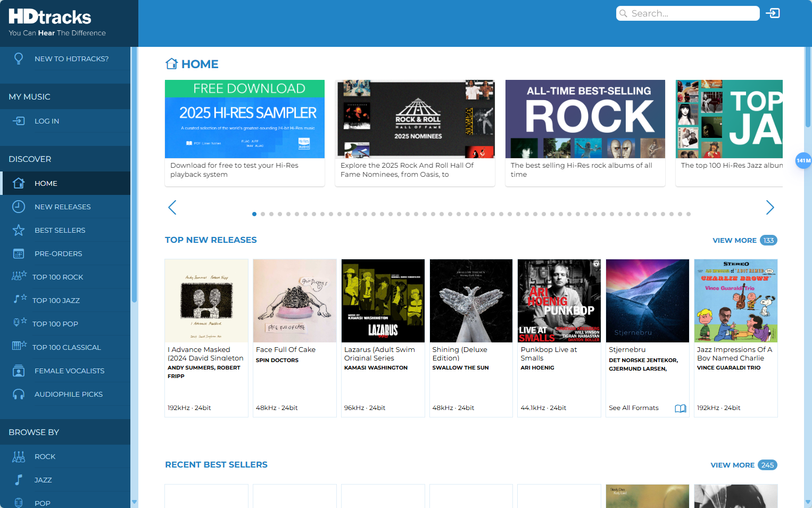Open the New to HDtracks? page

pyautogui.click(x=71, y=59)
